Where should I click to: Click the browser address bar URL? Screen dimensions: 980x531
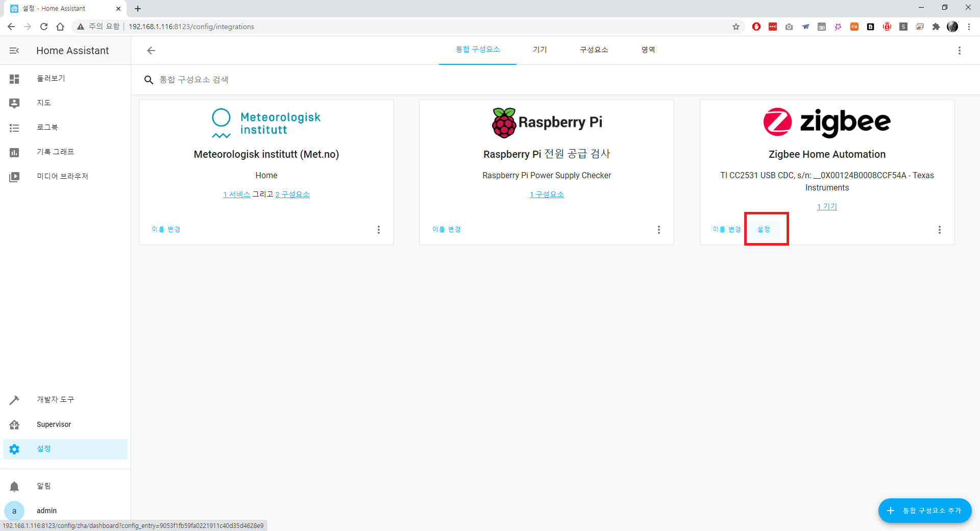coord(191,27)
